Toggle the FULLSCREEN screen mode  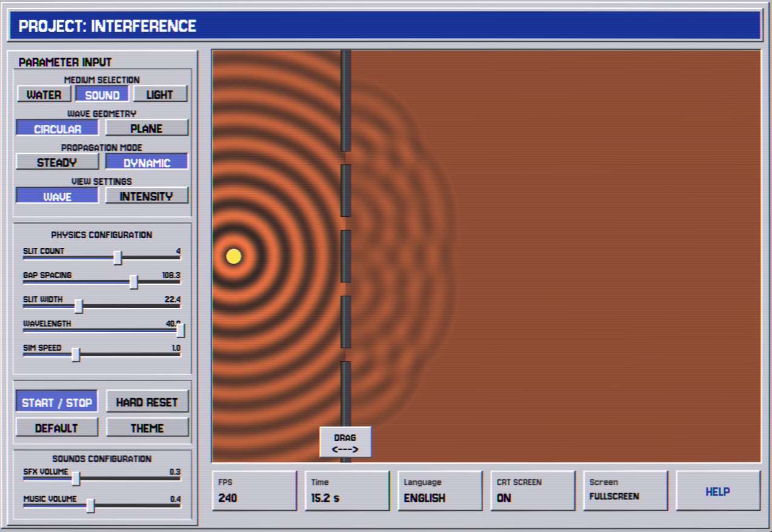pyautogui.click(x=625, y=491)
